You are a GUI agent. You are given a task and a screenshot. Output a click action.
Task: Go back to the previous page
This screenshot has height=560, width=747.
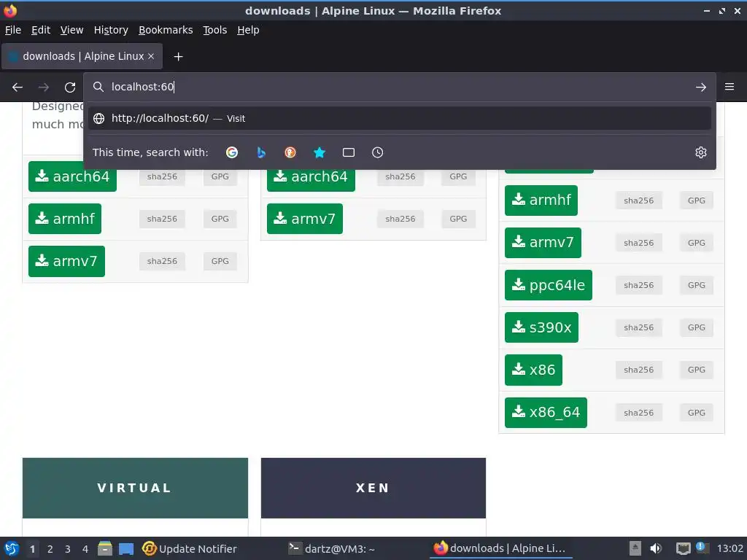tap(18, 87)
